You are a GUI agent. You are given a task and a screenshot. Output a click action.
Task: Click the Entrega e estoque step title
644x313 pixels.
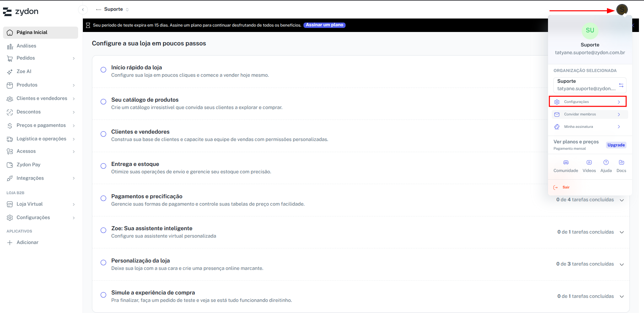[135, 164]
